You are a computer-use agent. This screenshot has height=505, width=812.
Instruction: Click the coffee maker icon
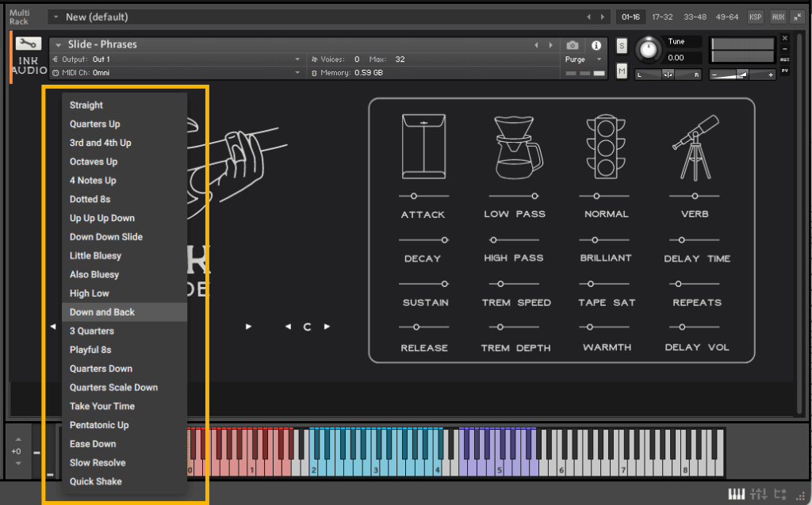[x=518, y=147]
